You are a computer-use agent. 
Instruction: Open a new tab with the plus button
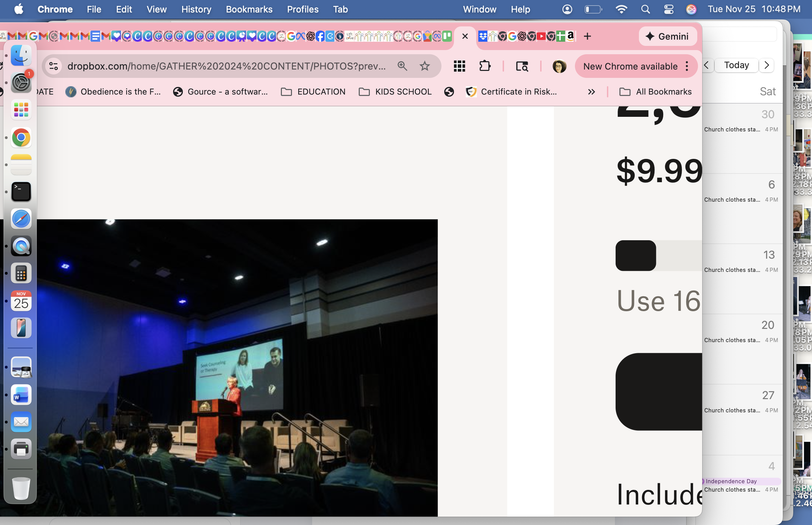pyautogui.click(x=587, y=36)
